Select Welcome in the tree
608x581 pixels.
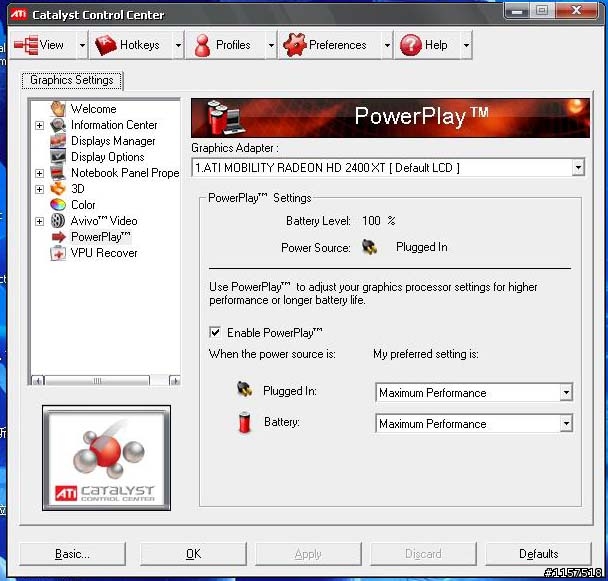93,109
